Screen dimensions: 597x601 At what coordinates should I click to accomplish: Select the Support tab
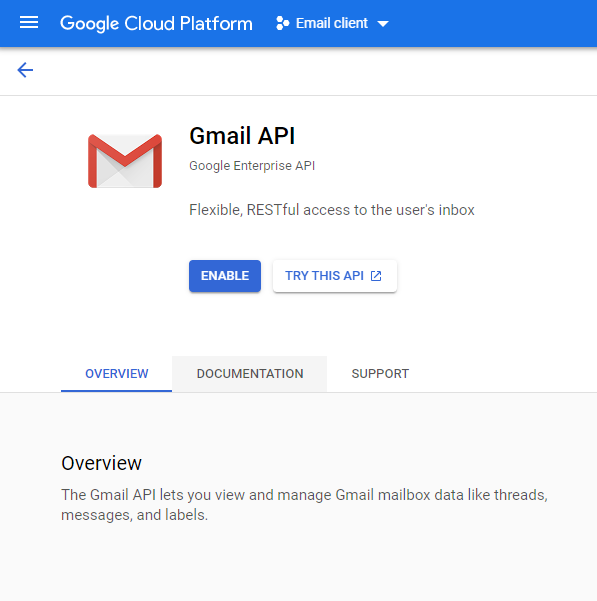coord(380,374)
